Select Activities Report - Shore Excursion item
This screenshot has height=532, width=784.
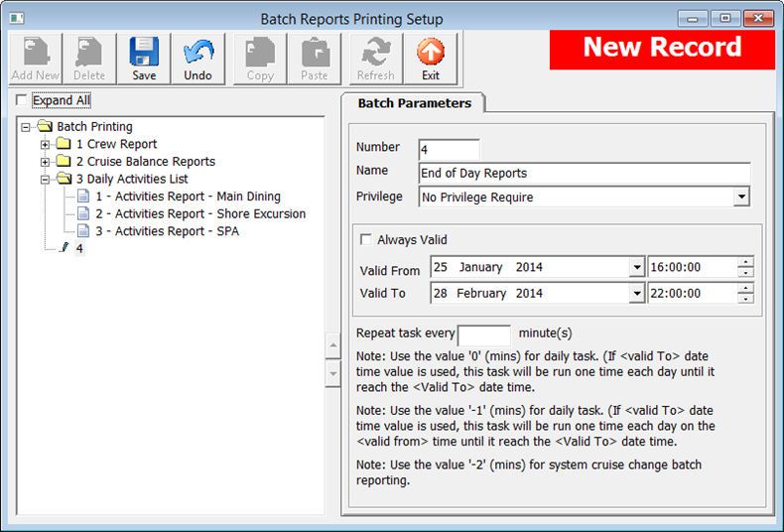tap(199, 213)
